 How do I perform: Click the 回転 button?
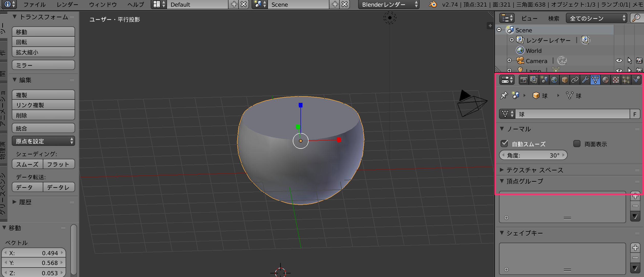click(x=44, y=42)
